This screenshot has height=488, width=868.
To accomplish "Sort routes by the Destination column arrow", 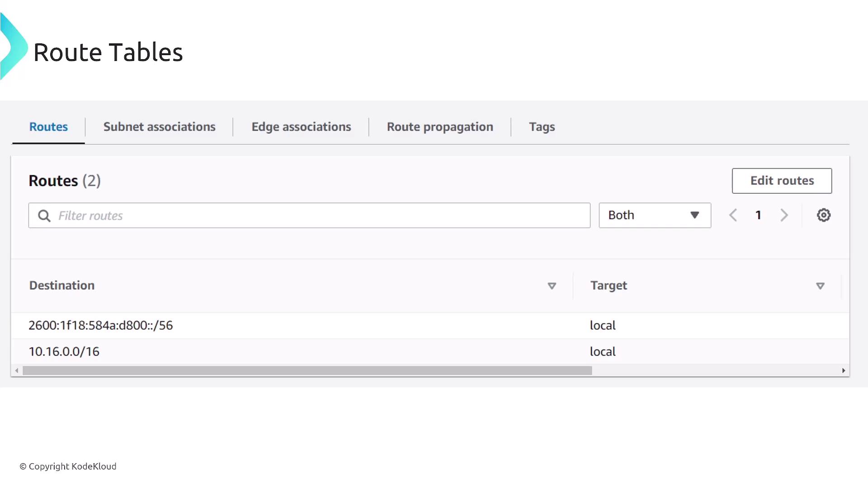I will [x=552, y=286].
